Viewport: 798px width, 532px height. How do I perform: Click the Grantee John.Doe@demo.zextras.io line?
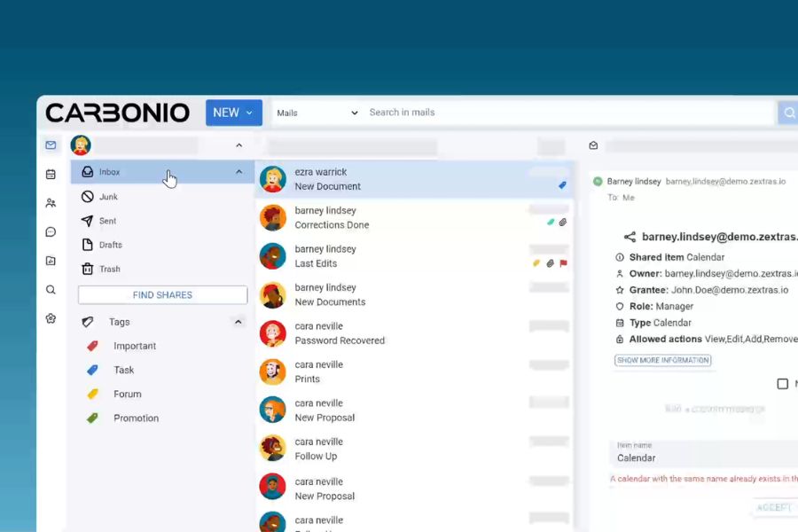tap(702, 290)
